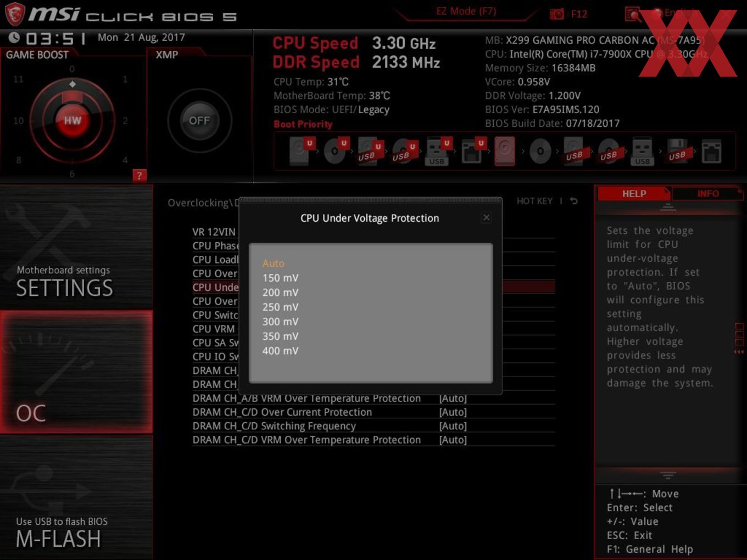Select the highlighted CPU Unde row
Viewport: 747px width, 560px height.
(215, 287)
